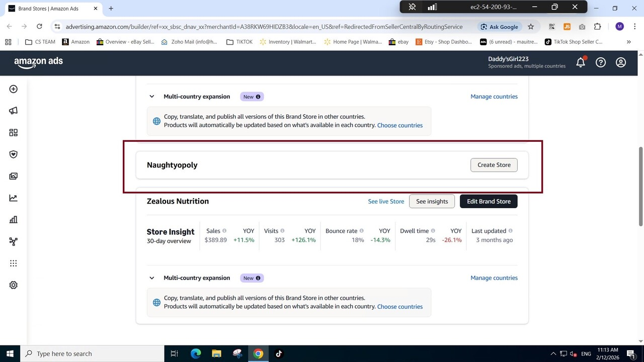Click Choose countries link under Zealous Nutrition
Viewport: 644px width, 362px height.
point(400,307)
